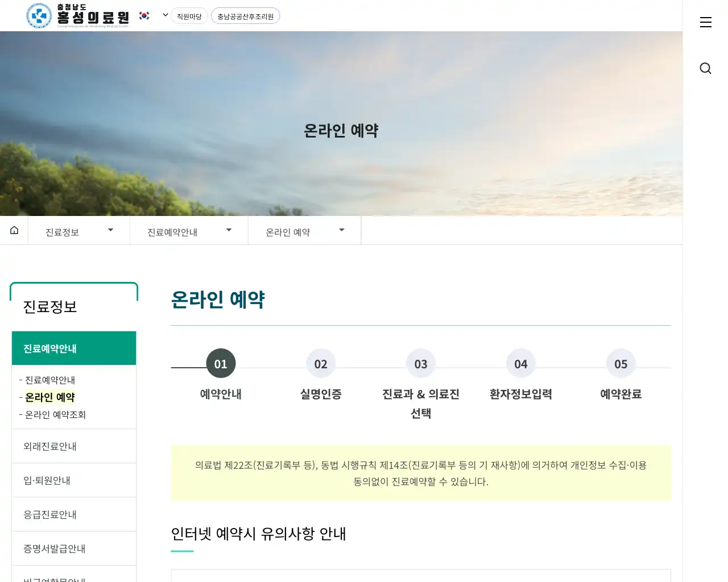Screen dimensions: 728x582
Task: Open the hamburger menu icon
Action: click(x=705, y=22)
